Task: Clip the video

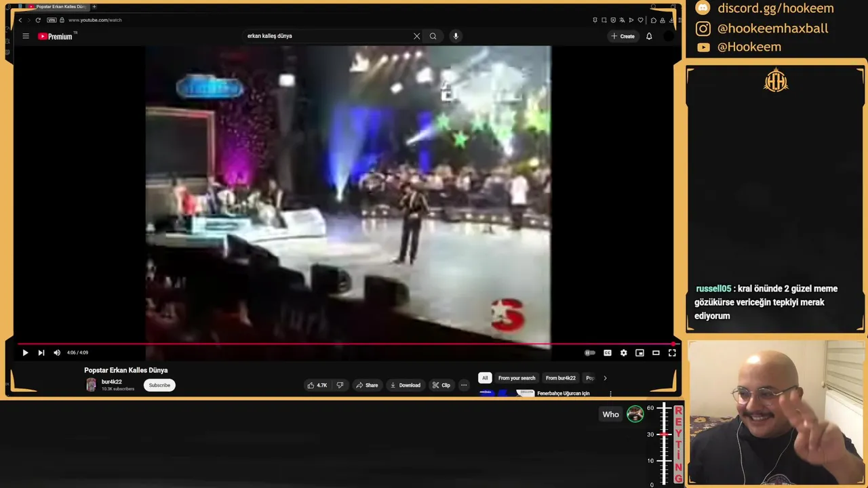Action: pyautogui.click(x=441, y=385)
